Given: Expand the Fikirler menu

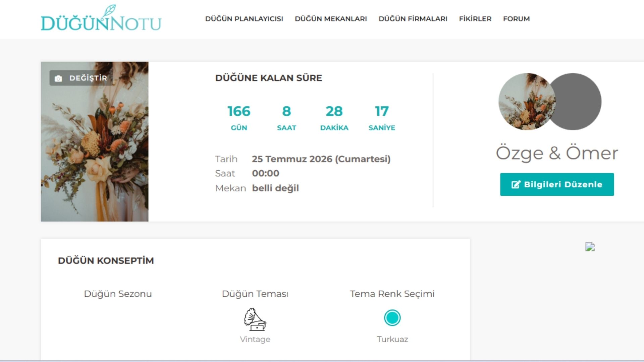Looking at the screenshot, I should (x=475, y=19).
